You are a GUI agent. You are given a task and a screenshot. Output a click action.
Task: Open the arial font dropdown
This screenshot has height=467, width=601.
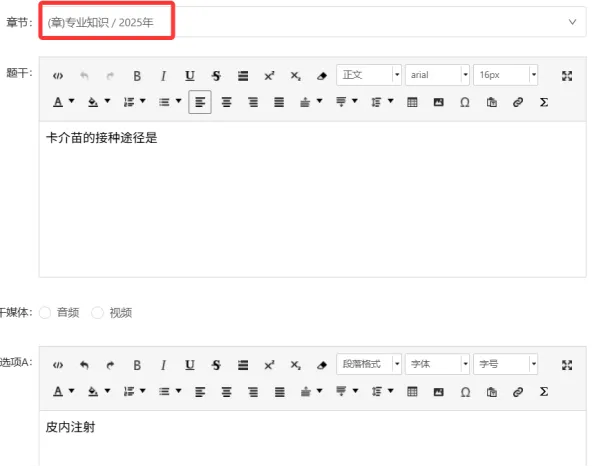[437, 75]
